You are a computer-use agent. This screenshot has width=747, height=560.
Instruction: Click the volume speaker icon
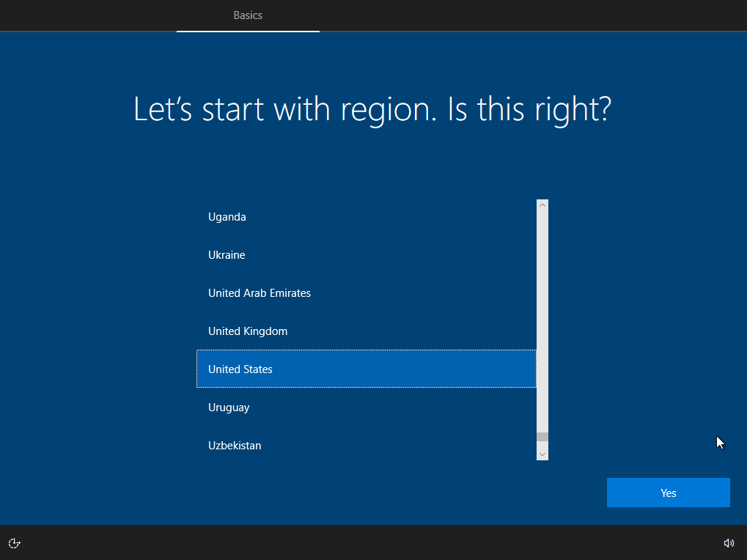click(729, 543)
